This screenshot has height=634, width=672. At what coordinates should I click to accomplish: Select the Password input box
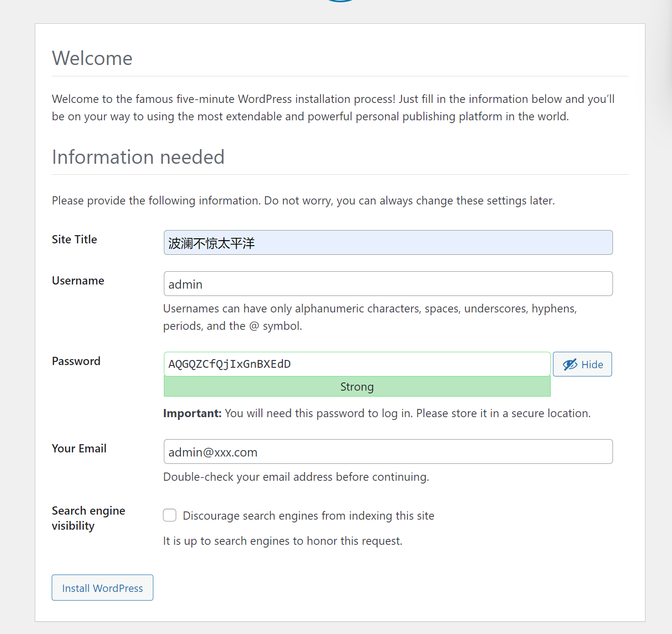point(357,364)
